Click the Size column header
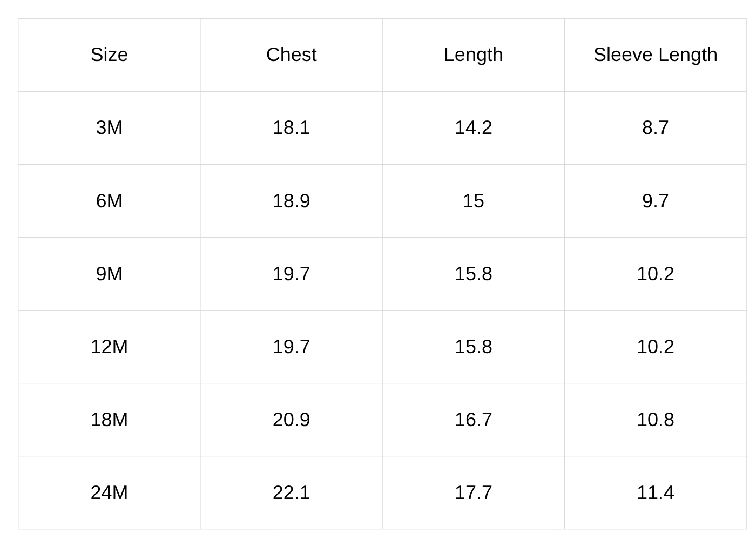This screenshot has width=756, height=540. tap(109, 55)
